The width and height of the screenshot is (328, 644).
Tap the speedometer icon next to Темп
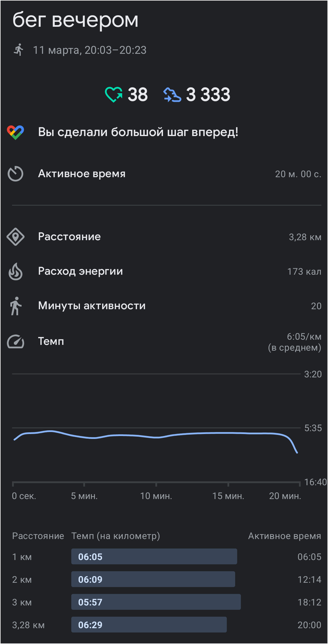coord(16,341)
